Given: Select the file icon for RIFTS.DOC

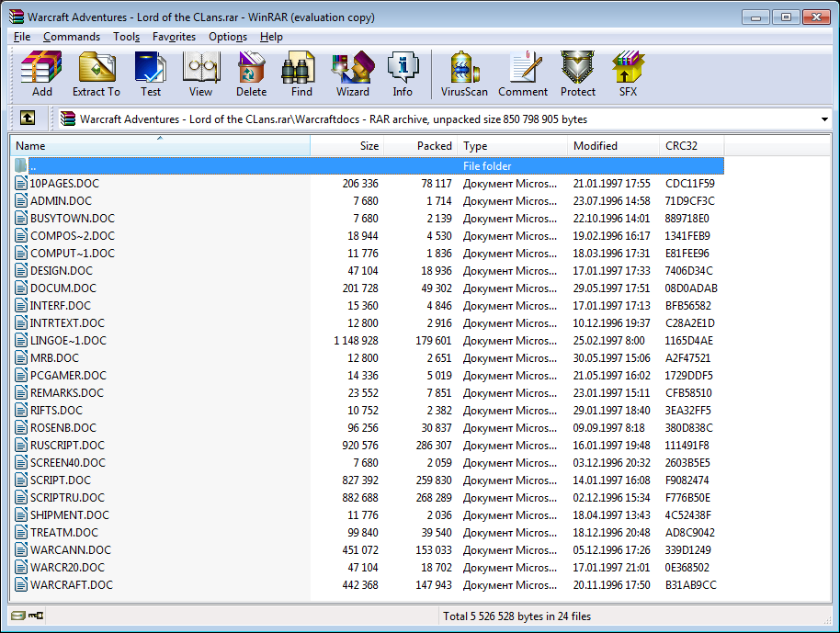Looking at the screenshot, I should [x=21, y=411].
